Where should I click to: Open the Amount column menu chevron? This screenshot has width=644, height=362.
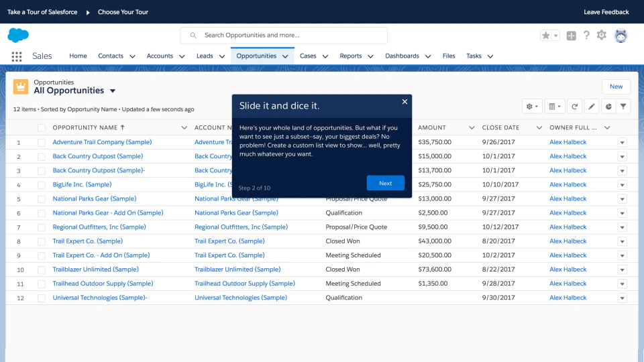(x=472, y=127)
